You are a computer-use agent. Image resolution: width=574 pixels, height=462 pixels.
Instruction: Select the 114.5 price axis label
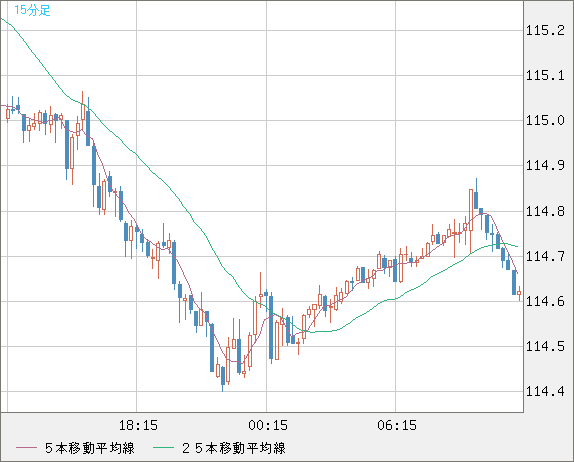[x=545, y=346]
